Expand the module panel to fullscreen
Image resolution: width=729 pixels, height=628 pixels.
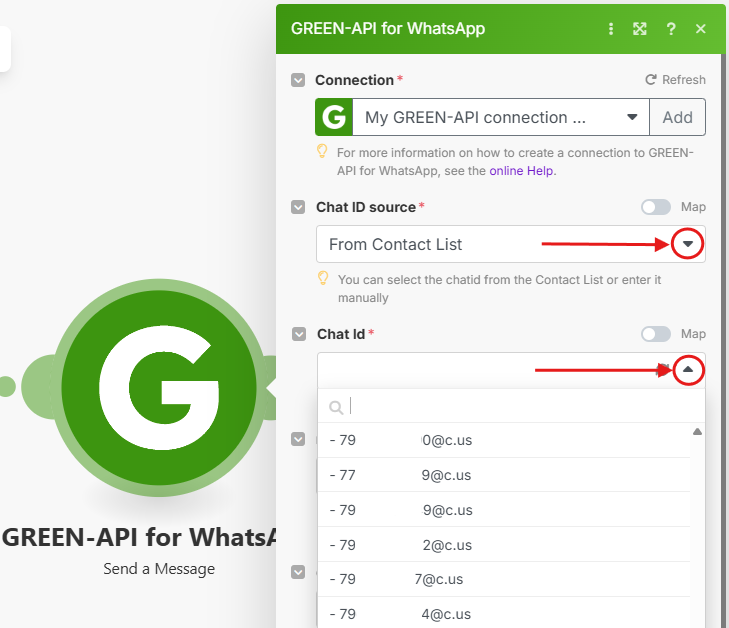click(640, 29)
